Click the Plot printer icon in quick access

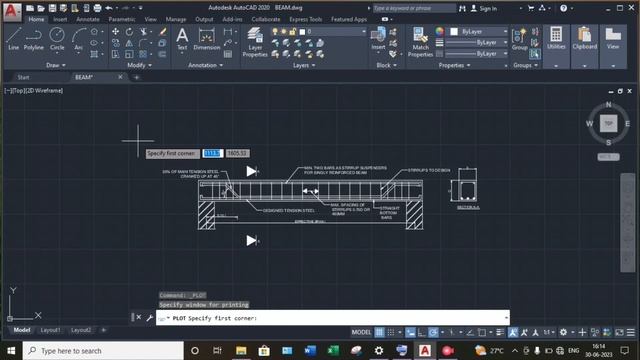[x=97, y=8]
